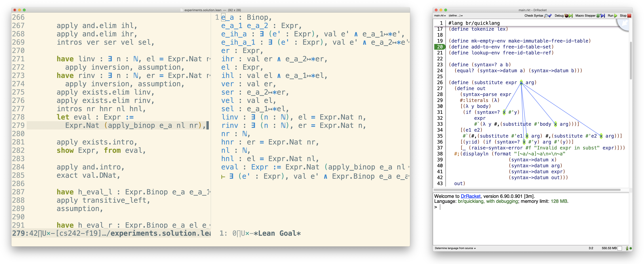Viewport: 644px width, 264px height.
Task: Click the highlighted line number 20 in DrRacket
Action: (440, 47)
